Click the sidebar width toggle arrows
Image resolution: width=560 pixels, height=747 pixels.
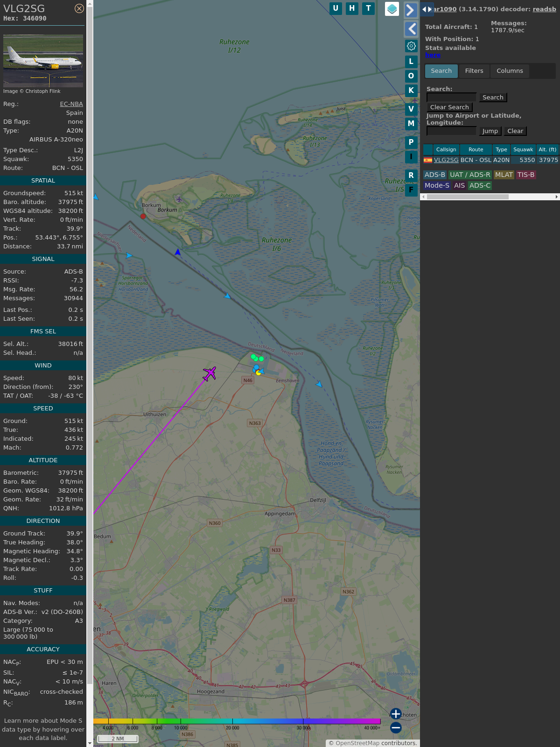pos(427,9)
